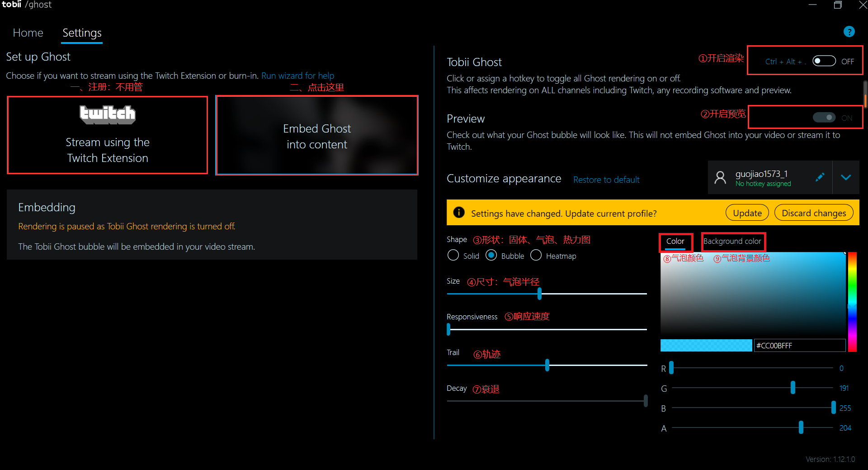Click the B channel slider handle

coord(834,408)
